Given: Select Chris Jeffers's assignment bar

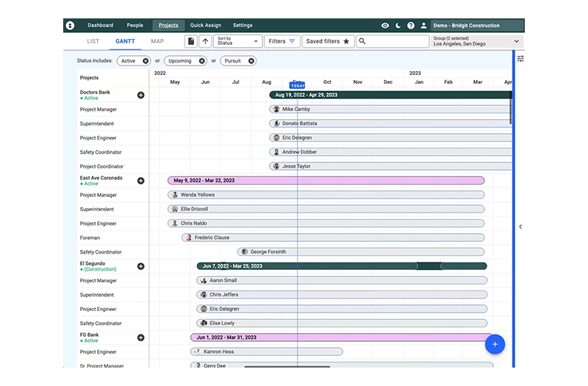Looking at the screenshot, I should tap(342, 295).
